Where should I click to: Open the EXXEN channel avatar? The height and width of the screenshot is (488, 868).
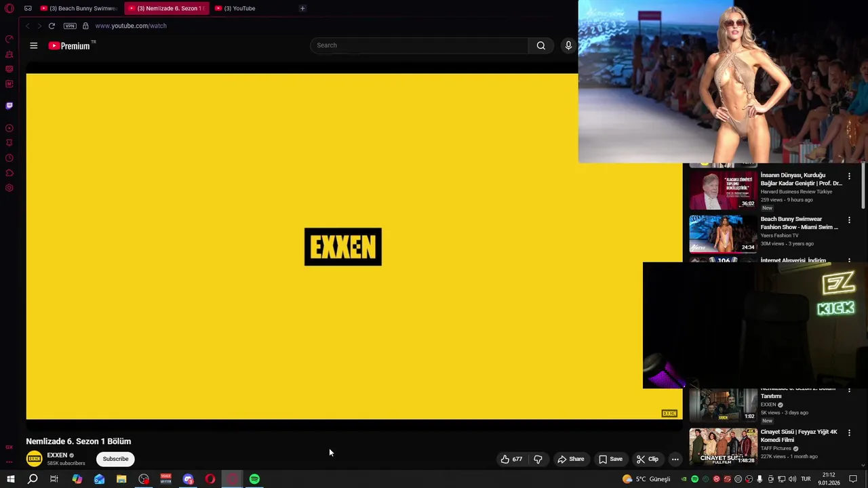[34, 459]
